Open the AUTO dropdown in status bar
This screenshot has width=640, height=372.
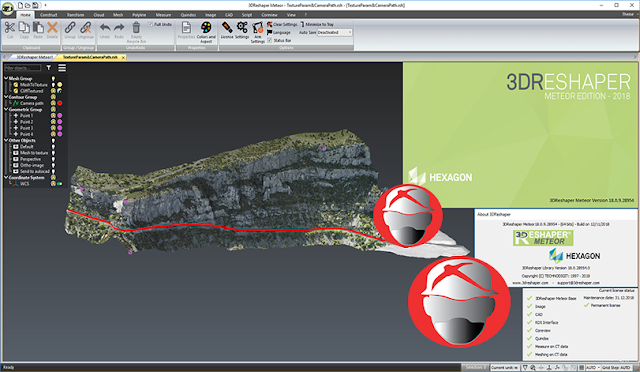[x=593, y=368]
